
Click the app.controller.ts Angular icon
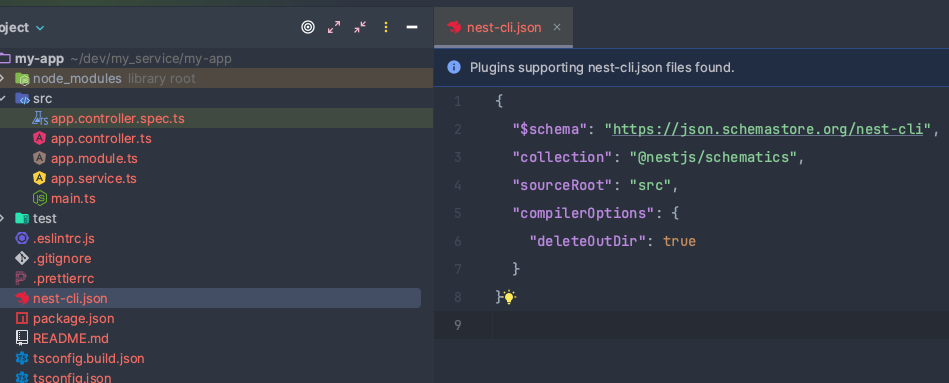tap(39, 139)
